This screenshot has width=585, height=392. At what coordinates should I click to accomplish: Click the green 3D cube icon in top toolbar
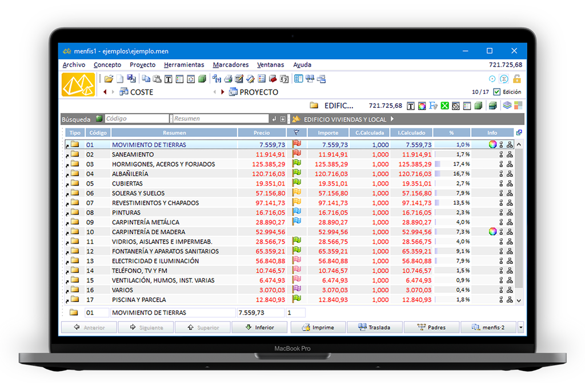(x=202, y=79)
